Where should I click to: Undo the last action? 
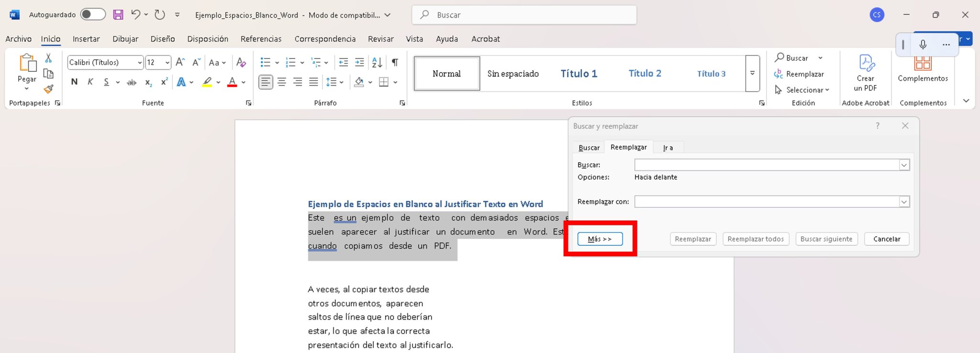136,15
